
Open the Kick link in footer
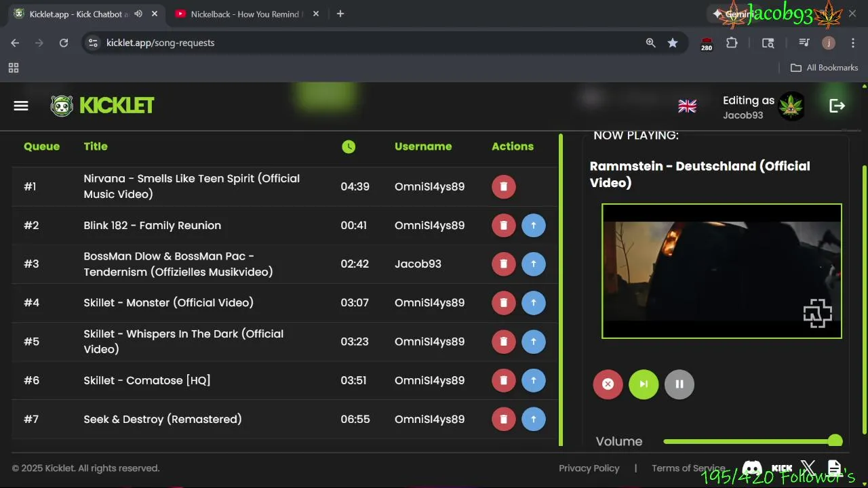tap(782, 468)
